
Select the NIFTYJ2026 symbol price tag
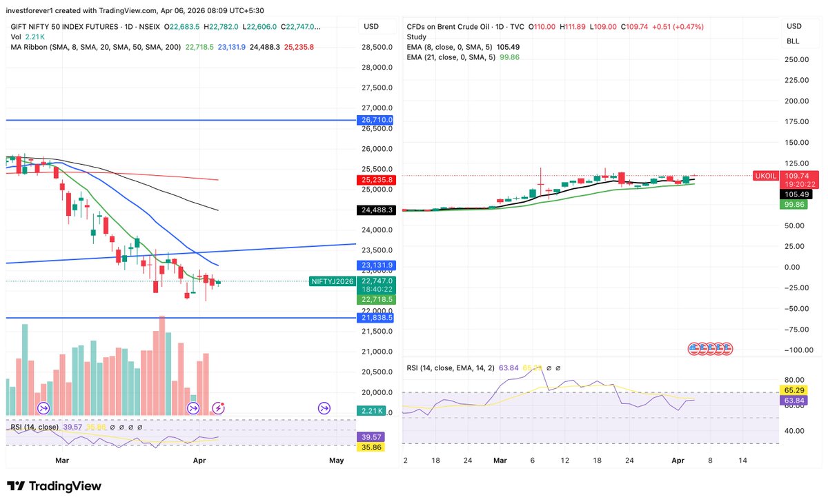333,281
